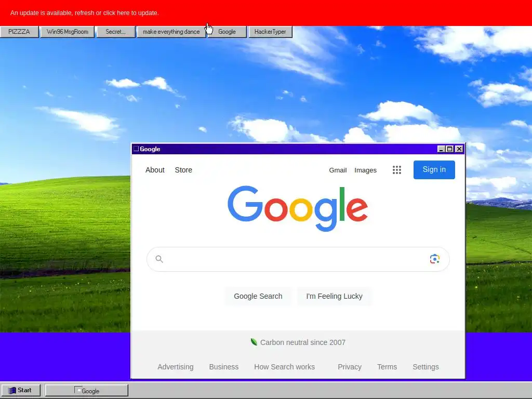The height and width of the screenshot is (399, 532).
Task: Click I'm Feeling Lucky
Action: pyautogui.click(x=334, y=296)
